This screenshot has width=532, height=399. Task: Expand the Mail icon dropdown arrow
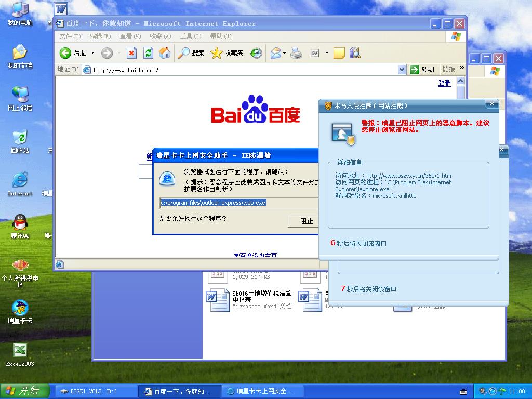pos(284,53)
